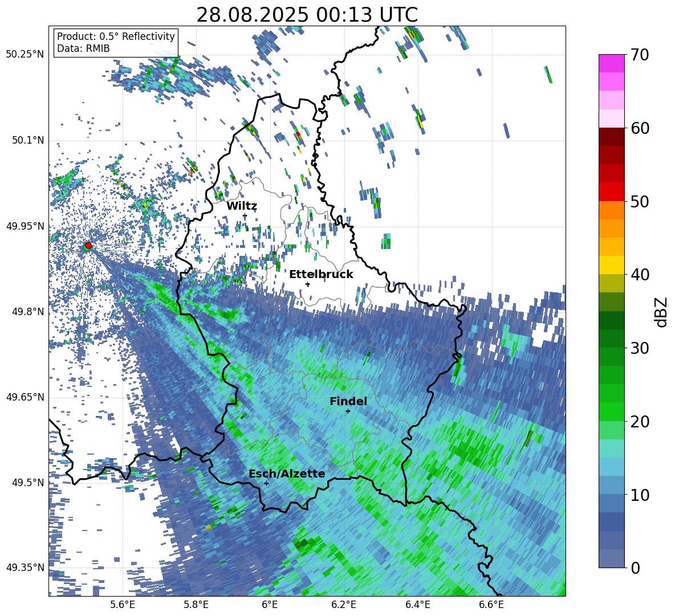Click the colorbar tick label 0
Viewport: 675px width, 616px height.
(x=635, y=568)
